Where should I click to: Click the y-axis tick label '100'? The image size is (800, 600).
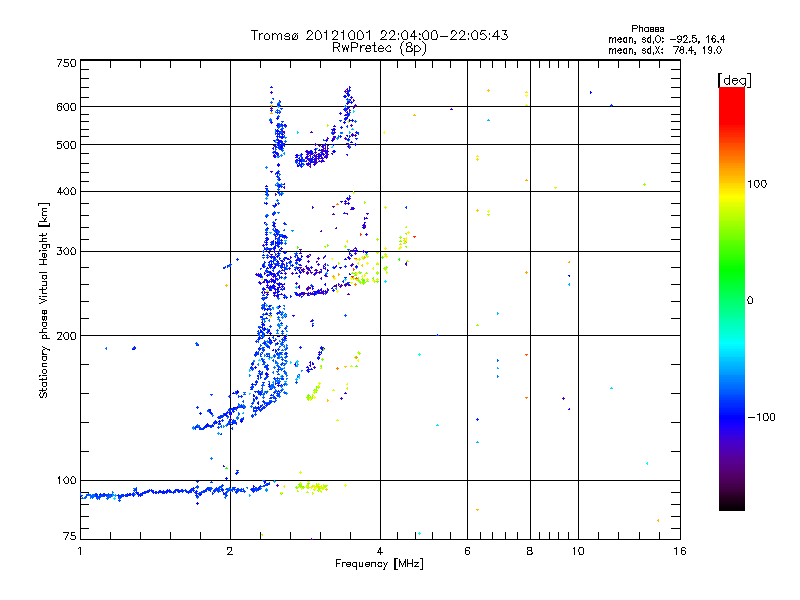(x=66, y=480)
